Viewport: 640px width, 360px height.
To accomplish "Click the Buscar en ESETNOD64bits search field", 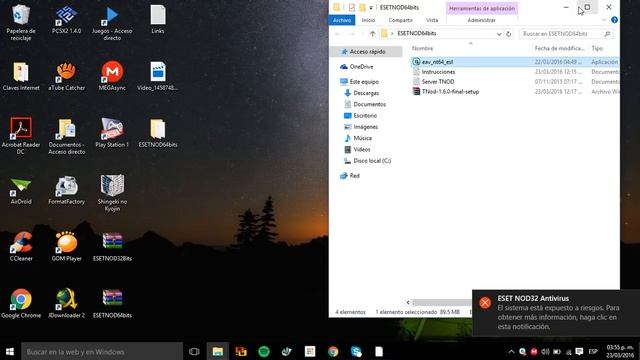I will click(x=567, y=34).
